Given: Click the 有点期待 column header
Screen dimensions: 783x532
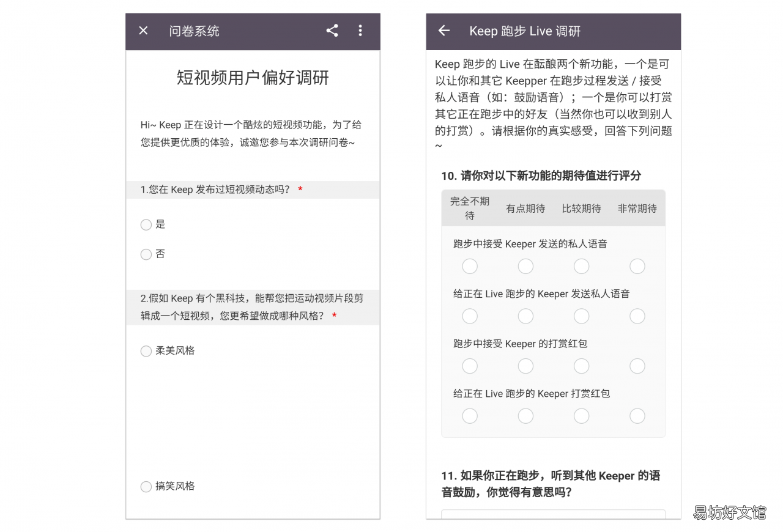Looking at the screenshot, I should click(525, 209).
